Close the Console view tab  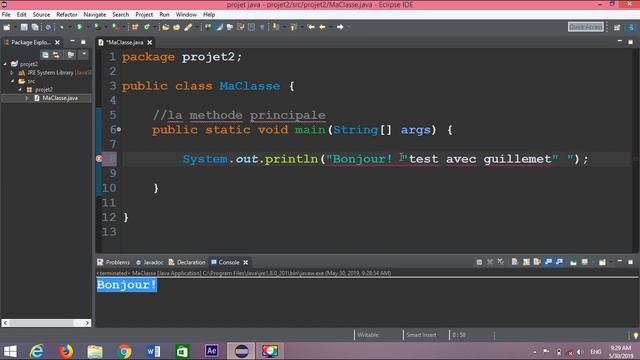[x=246, y=262]
